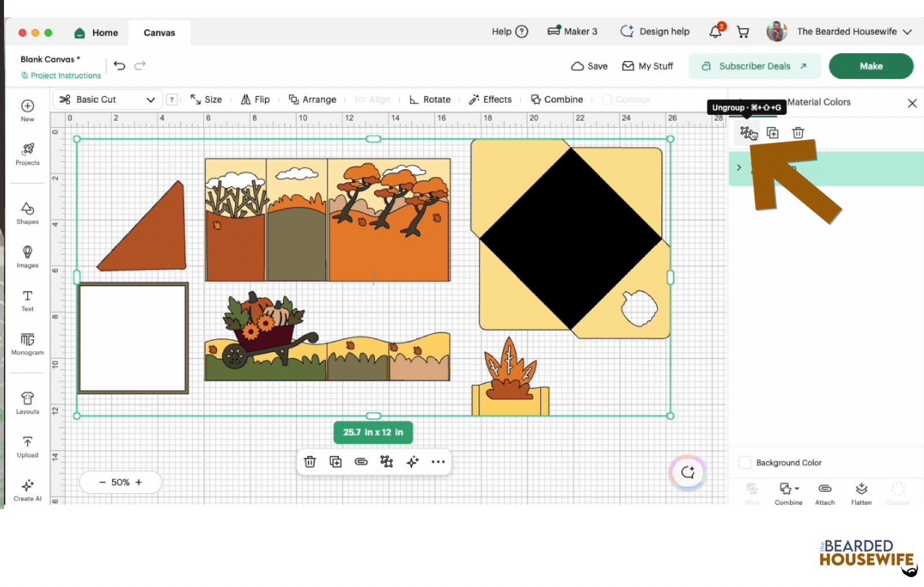Expand the selected group layer chevron
924x587 pixels.
(739, 167)
